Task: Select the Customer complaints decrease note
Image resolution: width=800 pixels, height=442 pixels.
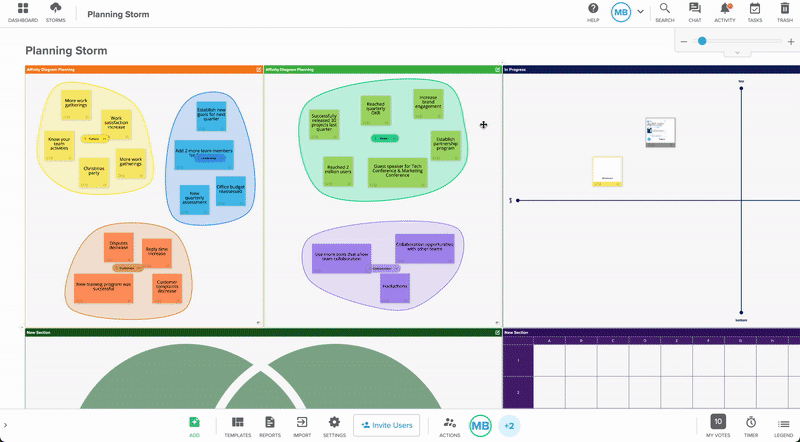Action: point(167,288)
